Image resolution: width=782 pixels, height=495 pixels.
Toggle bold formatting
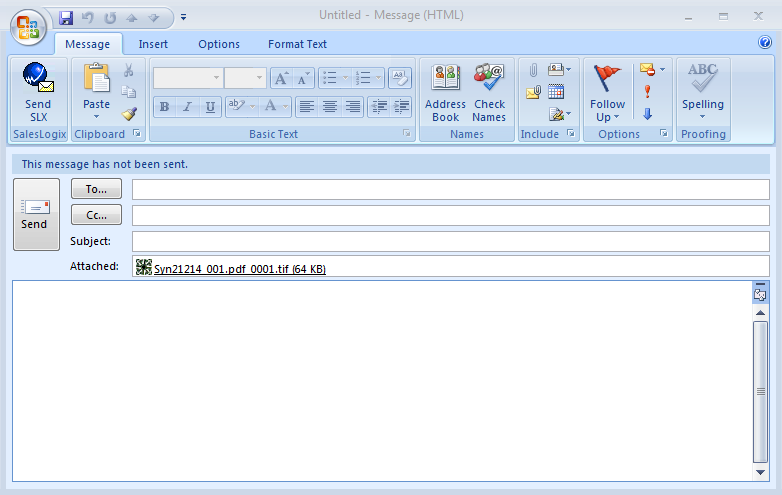point(165,107)
